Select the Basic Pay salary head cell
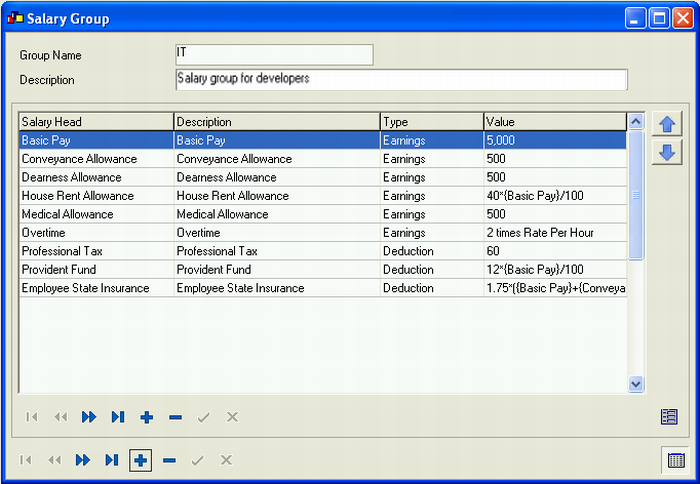Screen dimensions: 700x484 96,140
